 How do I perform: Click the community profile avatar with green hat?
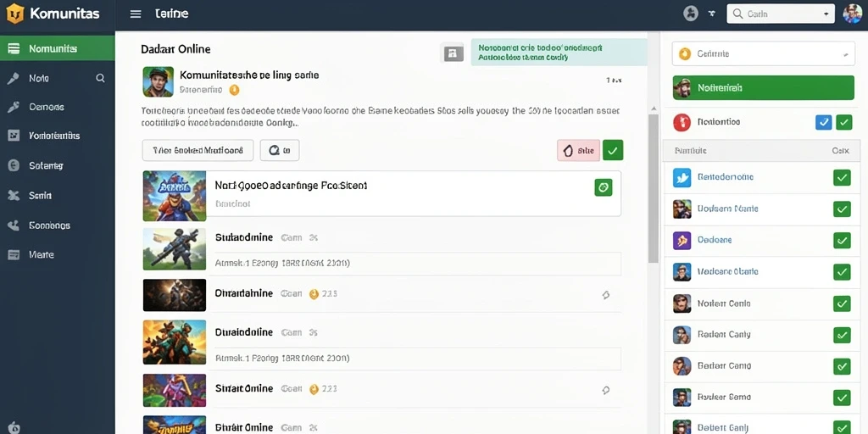pyautogui.click(x=159, y=82)
